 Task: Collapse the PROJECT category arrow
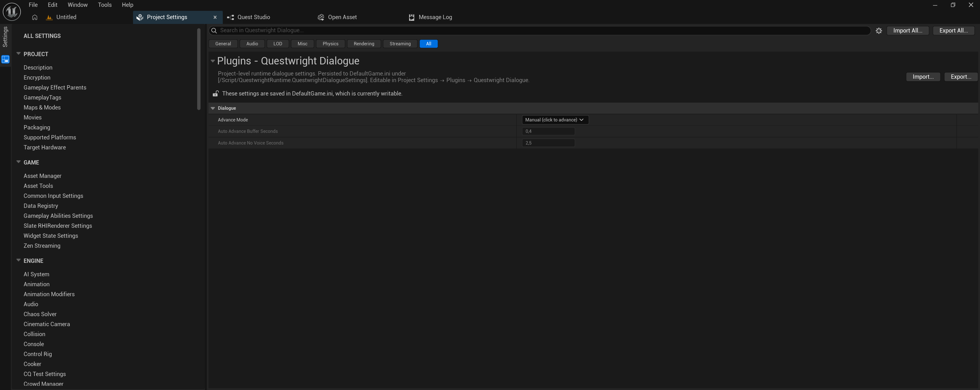(x=18, y=54)
